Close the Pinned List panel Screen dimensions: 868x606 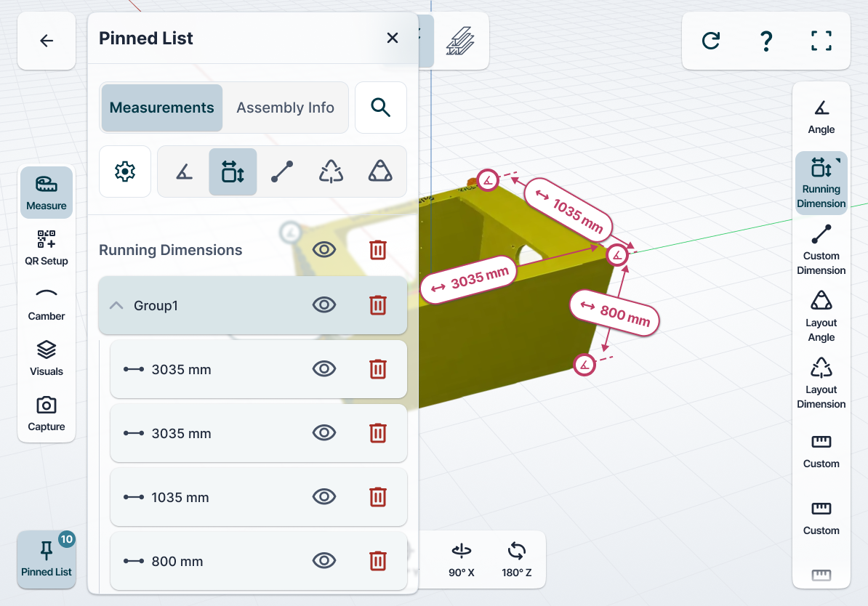pyautogui.click(x=393, y=39)
